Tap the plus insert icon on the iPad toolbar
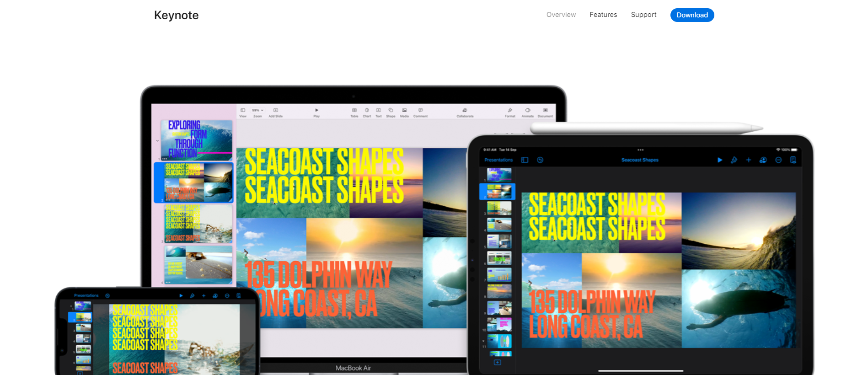This screenshot has width=868, height=375. (749, 160)
